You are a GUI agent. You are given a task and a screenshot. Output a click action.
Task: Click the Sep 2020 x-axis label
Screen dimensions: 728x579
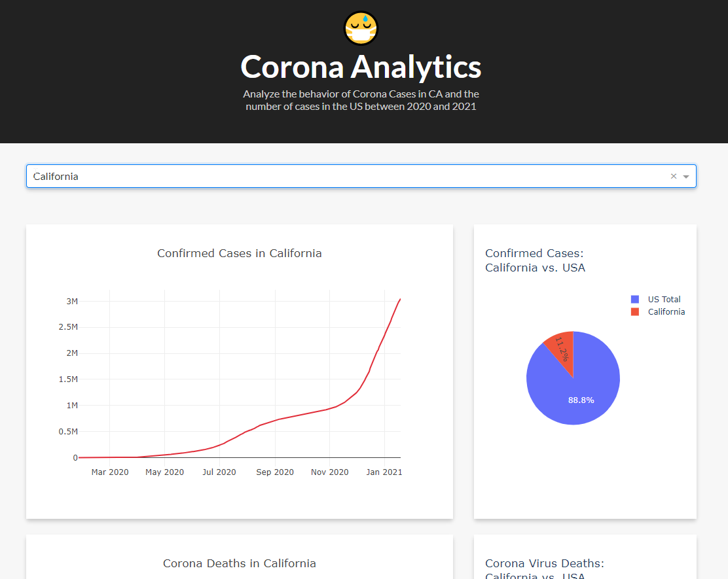coord(274,472)
